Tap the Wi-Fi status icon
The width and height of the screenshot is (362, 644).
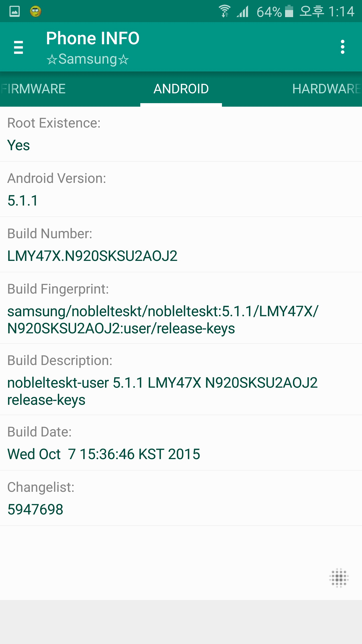pyautogui.click(x=224, y=11)
